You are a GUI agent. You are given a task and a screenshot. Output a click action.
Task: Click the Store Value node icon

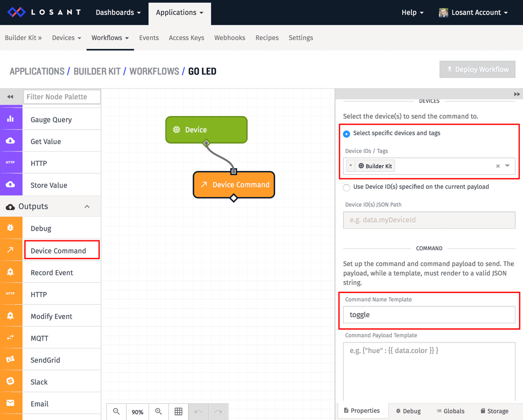tap(11, 184)
